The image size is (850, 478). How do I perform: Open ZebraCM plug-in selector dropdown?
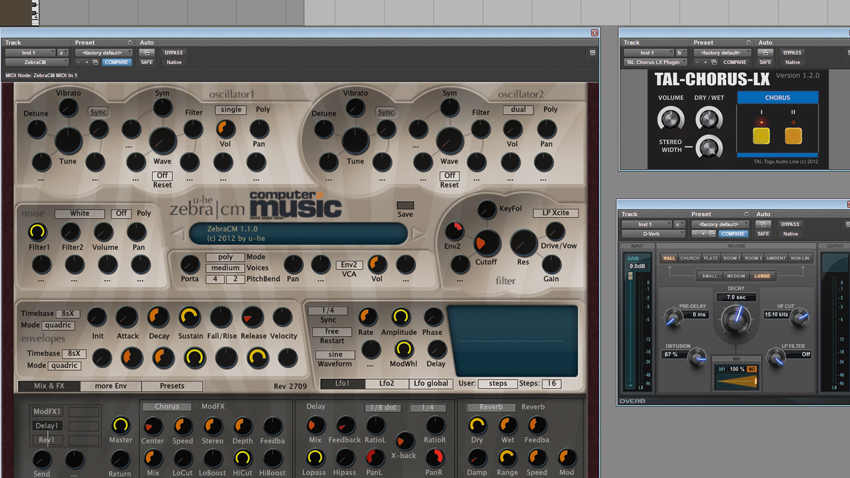(x=37, y=62)
